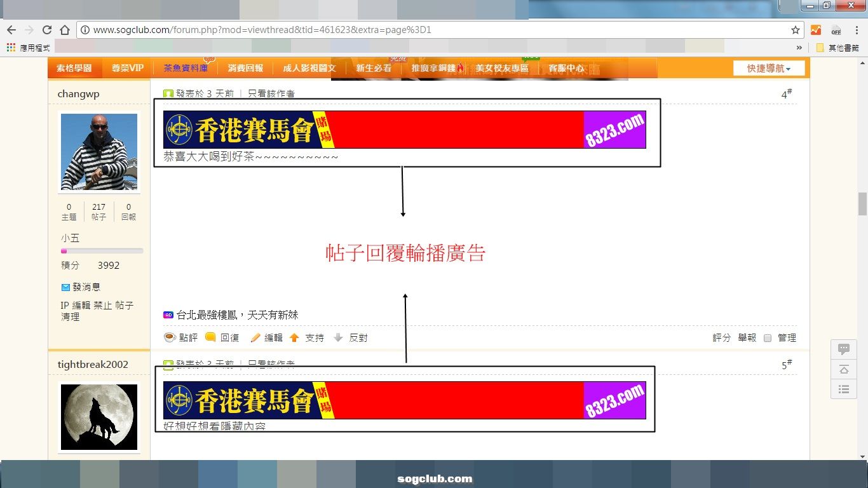Click the 支持 orange up arrow

(x=294, y=338)
